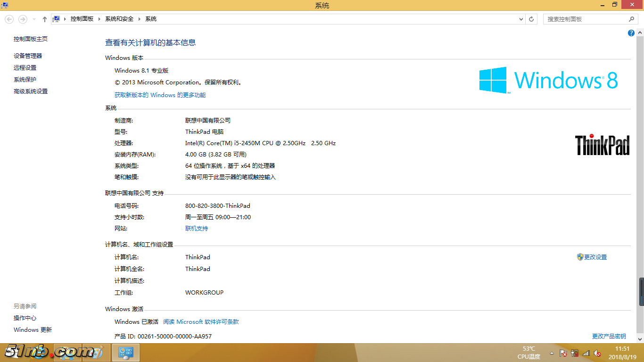Click the Up one level arrow
This screenshot has width=644, height=362.
click(x=44, y=19)
